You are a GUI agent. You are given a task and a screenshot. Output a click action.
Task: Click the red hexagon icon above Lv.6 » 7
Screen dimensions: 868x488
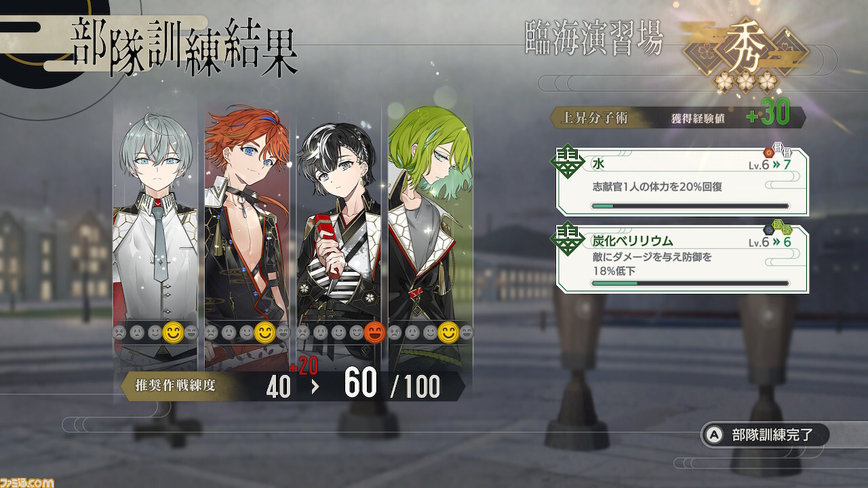[768, 152]
